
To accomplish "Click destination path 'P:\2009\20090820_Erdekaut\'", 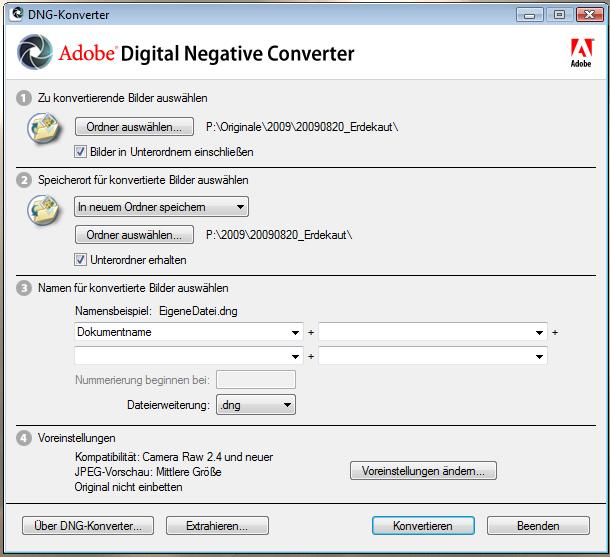I will pos(279,235).
